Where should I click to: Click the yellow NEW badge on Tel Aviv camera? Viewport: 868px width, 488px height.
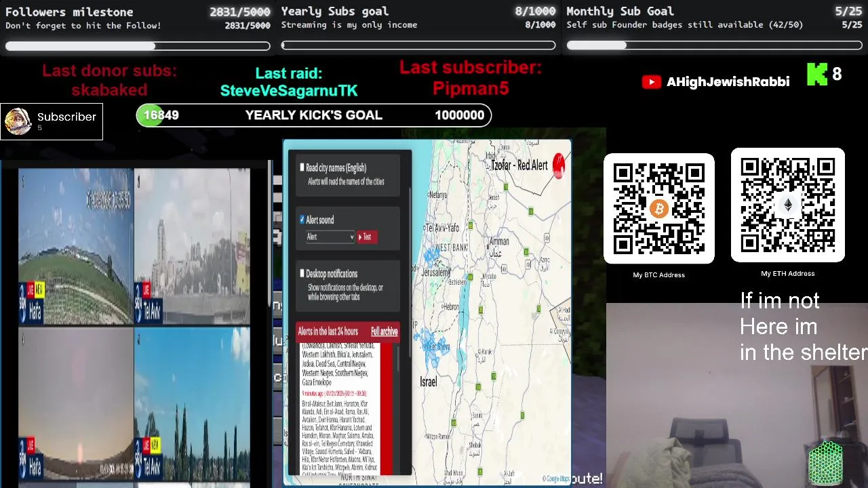pyautogui.click(x=155, y=445)
